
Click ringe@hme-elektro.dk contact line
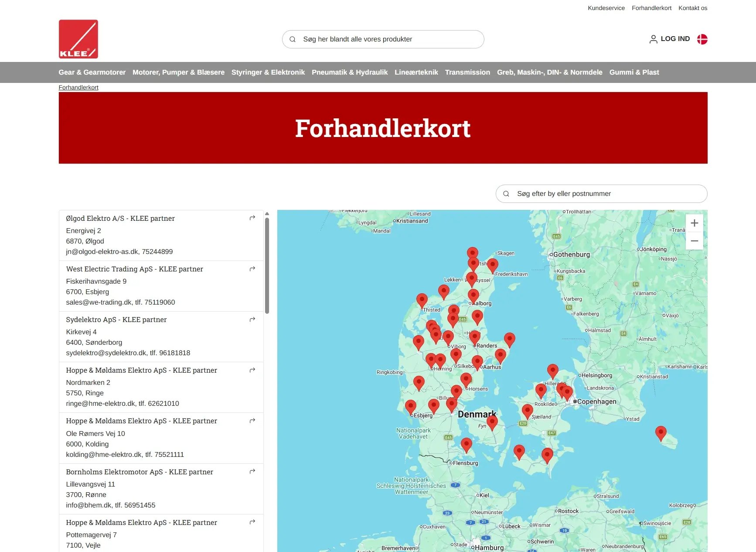pyautogui.click(x=123, y=404)
